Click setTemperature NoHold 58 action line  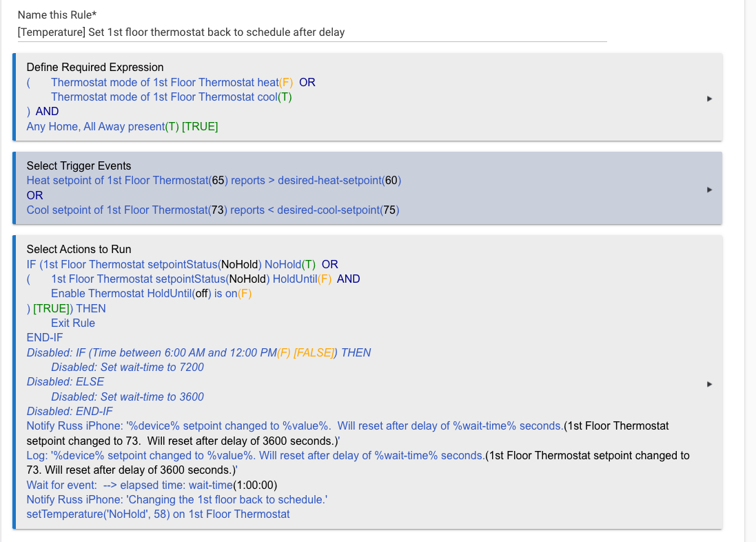[158, 514]
